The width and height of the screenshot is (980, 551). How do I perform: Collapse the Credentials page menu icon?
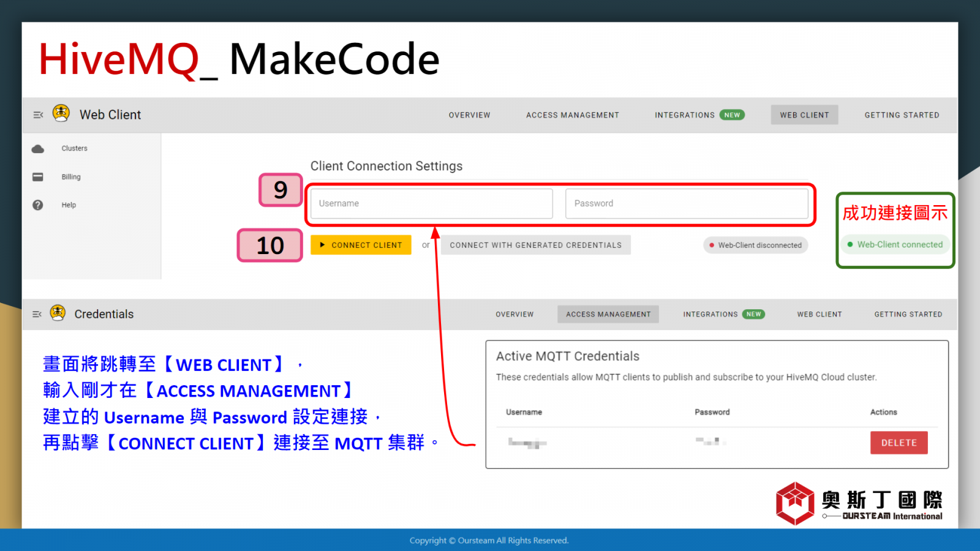coord(37,314)
